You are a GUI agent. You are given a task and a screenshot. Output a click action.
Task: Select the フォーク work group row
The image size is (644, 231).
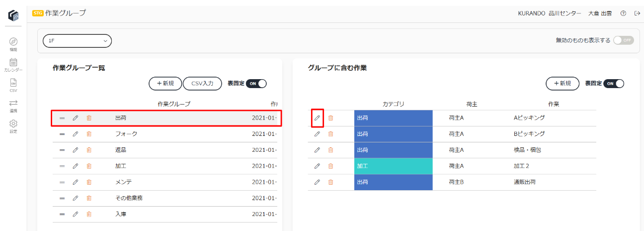164,134
